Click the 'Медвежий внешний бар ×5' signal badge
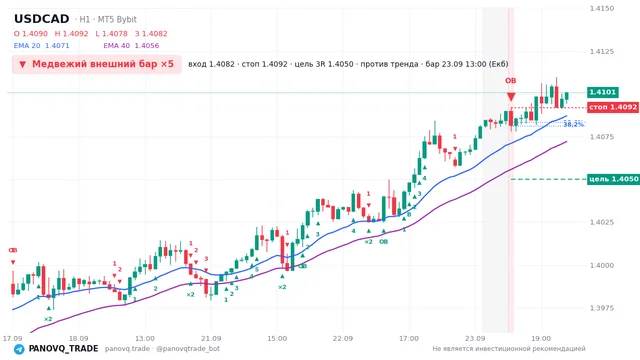The height and width of the screenshot is (360, 640). click(96, 64)
